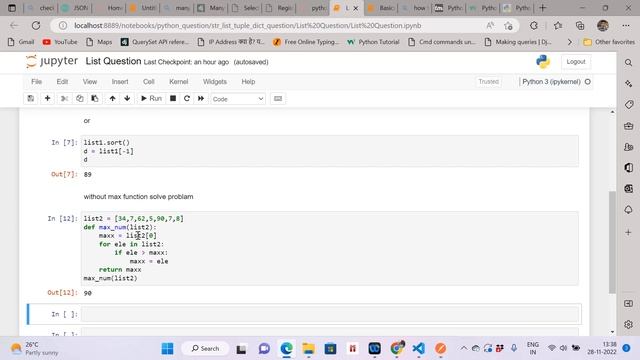
Task: Click the notebook vertical scrollbar thumb
Action: tap(612, 242)
